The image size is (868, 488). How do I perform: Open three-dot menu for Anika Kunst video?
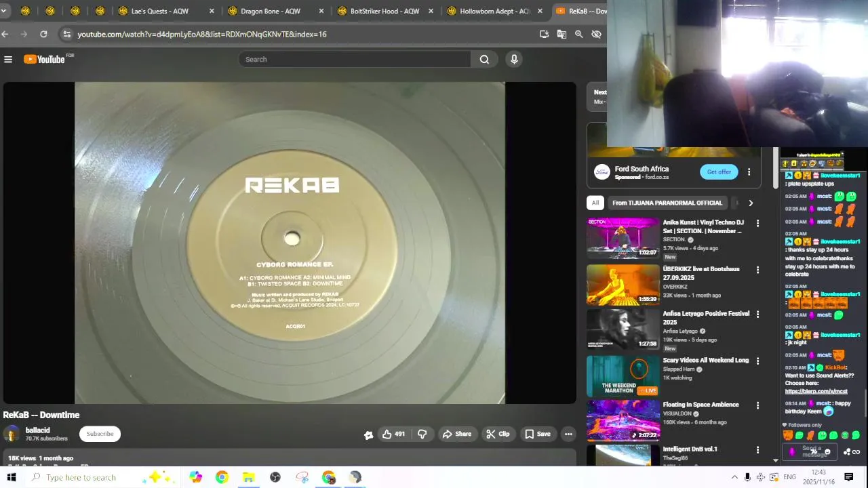pyautogui.click(x=757, y=223)
